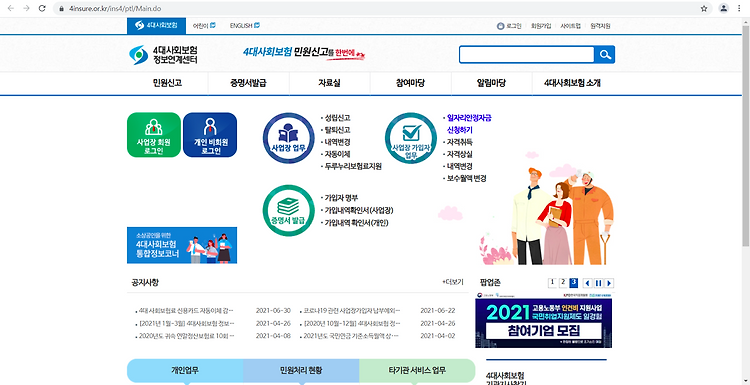Reload the page with refresh icon

click(x=42, y=8)
